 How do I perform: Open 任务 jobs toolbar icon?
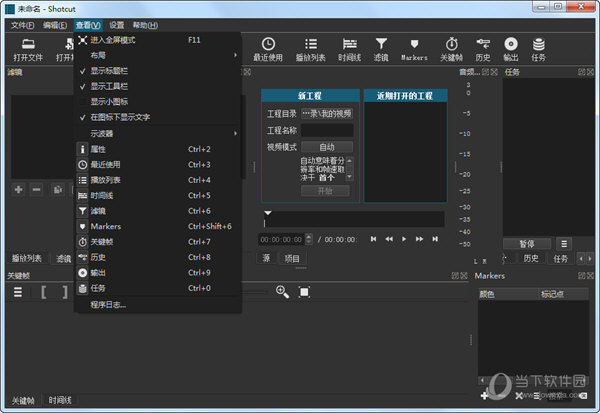coord(538,49)
